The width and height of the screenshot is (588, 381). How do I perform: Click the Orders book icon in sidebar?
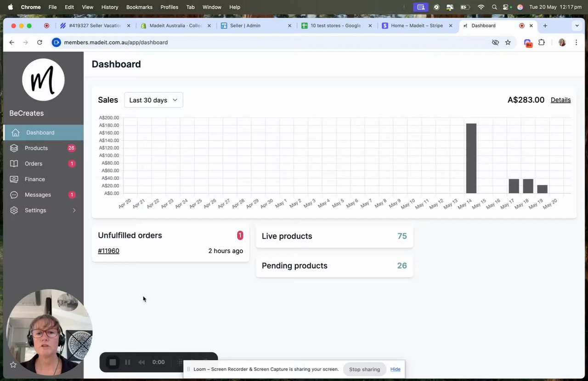[x=14, y=164]
